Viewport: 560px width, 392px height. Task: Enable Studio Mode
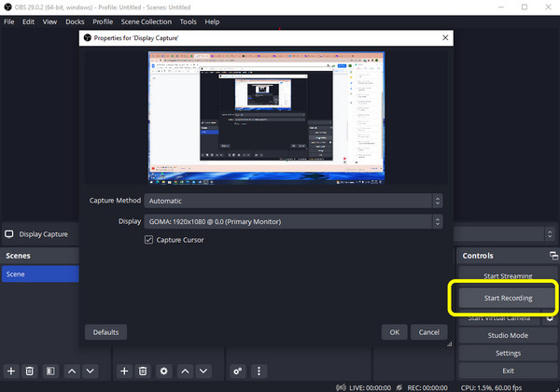[x=508, y=335]
